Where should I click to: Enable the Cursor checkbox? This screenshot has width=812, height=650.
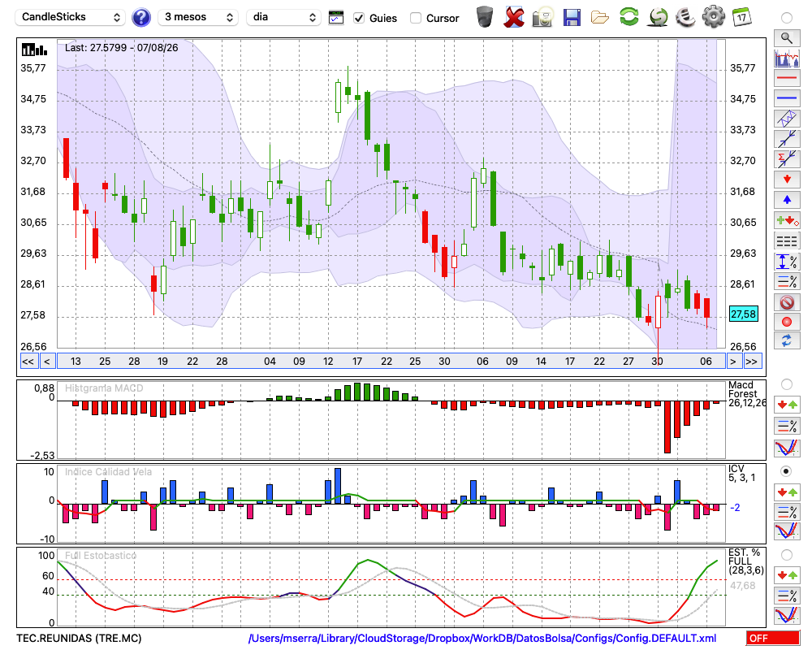coord(415,18)
